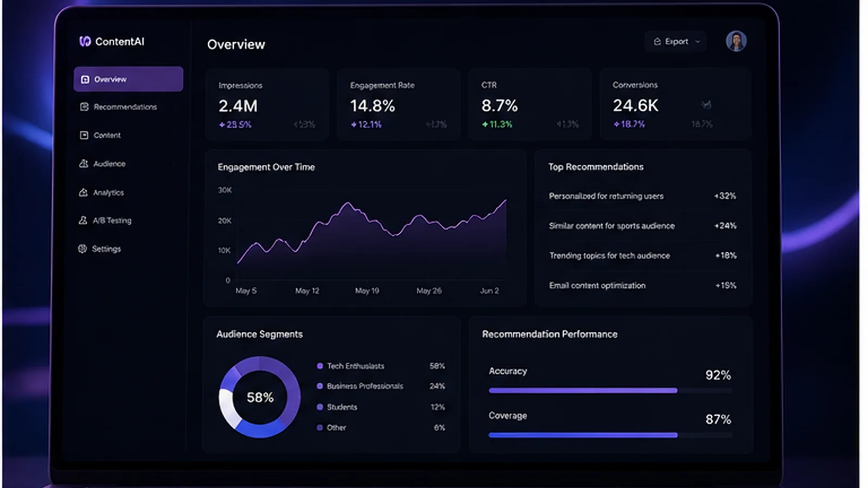Click the Accuracy progress bar
868x488 pixels.
click(610, 390)
